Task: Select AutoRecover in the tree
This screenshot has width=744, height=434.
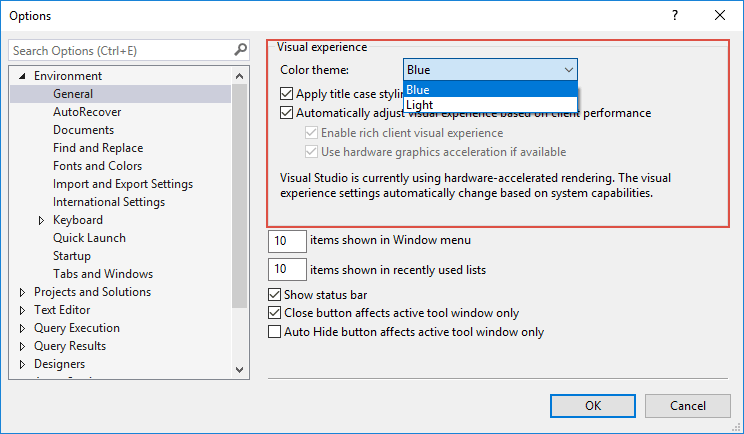Action: click(87, 112)
